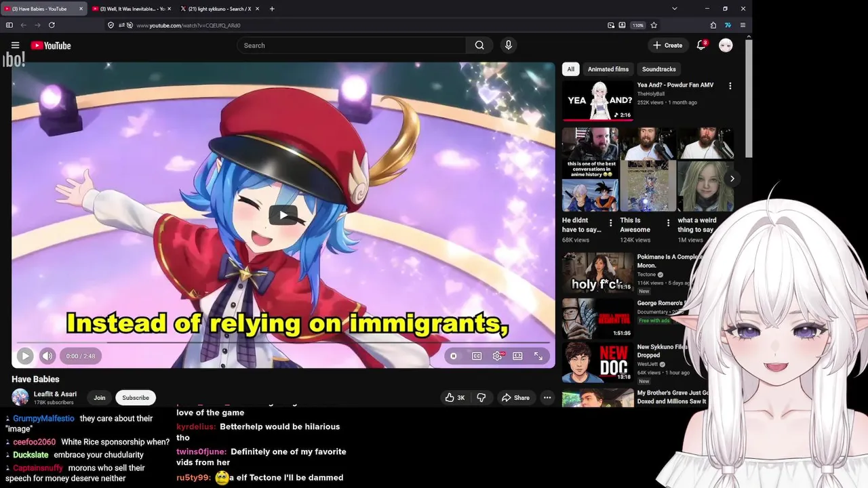Screen dimensions: 868x488
Task: Dislike the video with thumbs down
Action: (x=481, y=398)
